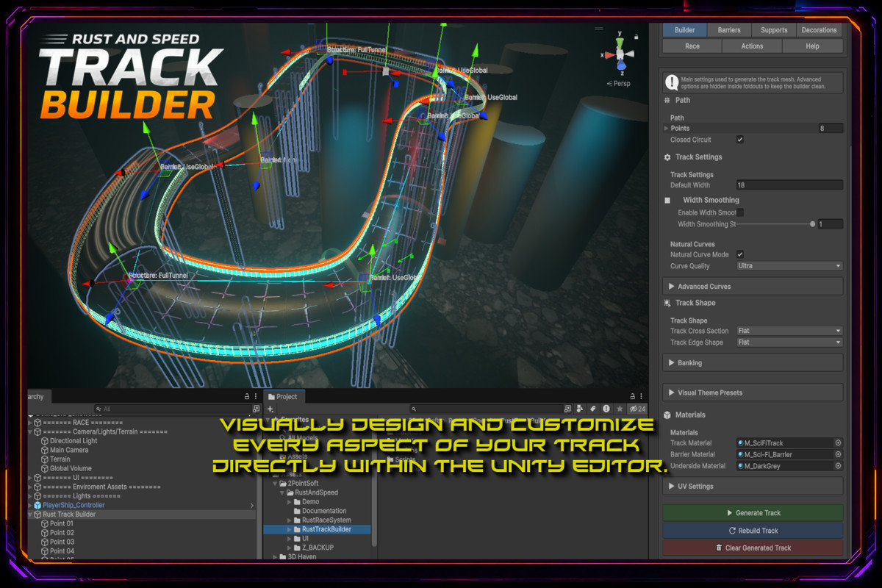This screenshot has width=882, height=588.
Task: Click the Project panel lock icon
Action: click(x=633, y=396)
